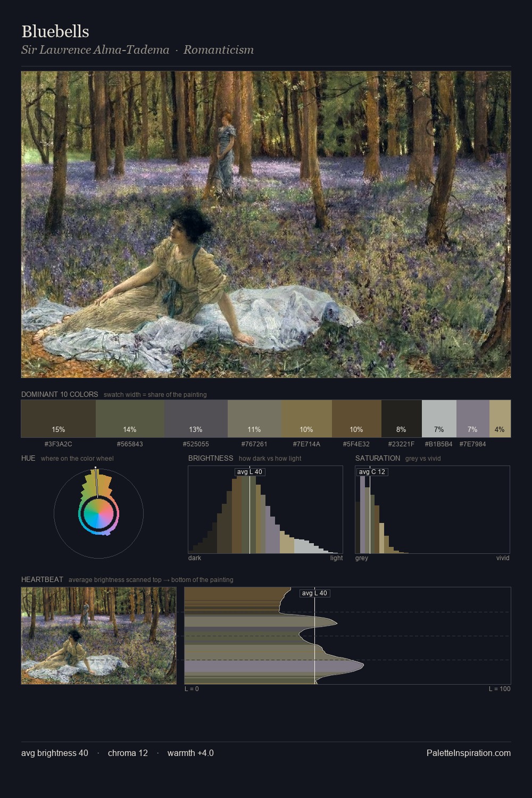Screen dimensions: 532x798
Task: Click the L = 100 axis label
Action: (500, 689)
